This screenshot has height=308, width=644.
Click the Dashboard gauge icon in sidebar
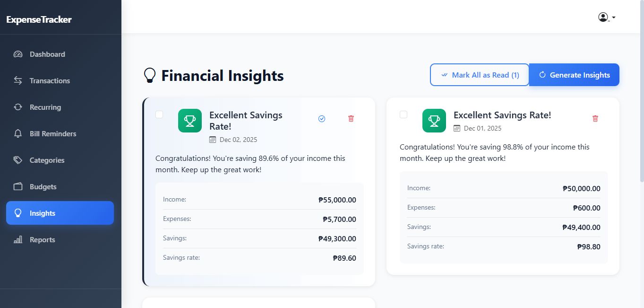tap(18, 54)
